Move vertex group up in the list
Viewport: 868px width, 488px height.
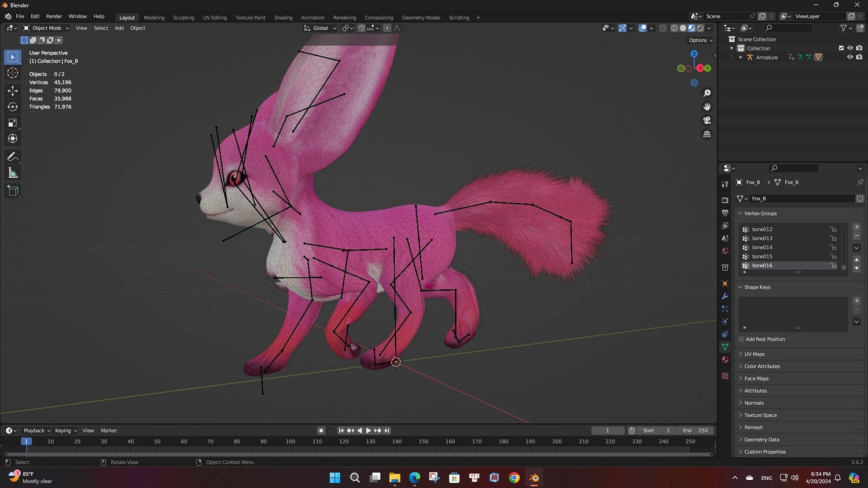[x=856, y=259]
